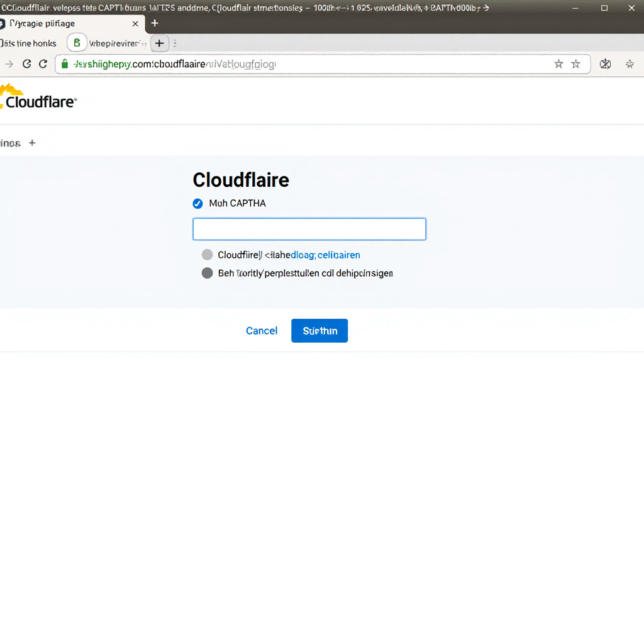Maximize the browser window
Image resolution: width=644 pixels, height=644 pixels.
coord(604,8)
